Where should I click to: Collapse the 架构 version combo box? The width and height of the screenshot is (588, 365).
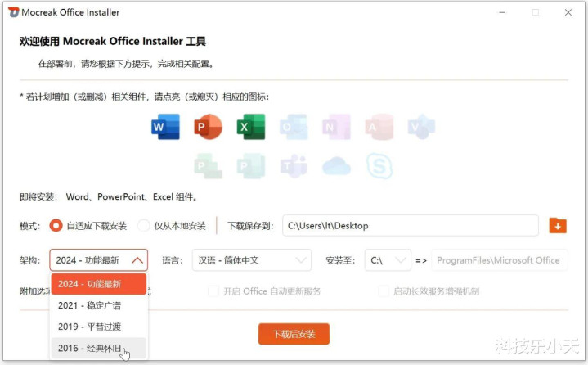99,260
